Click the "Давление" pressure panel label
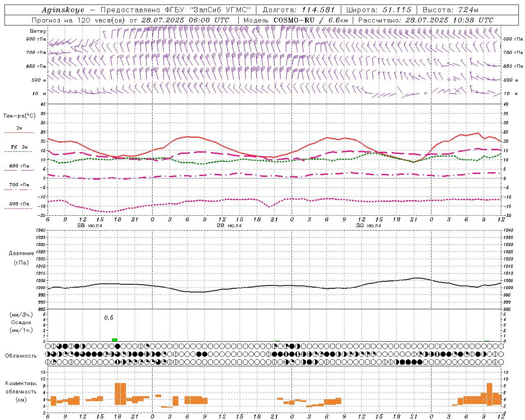525x420 pixels. pos(21,253)
